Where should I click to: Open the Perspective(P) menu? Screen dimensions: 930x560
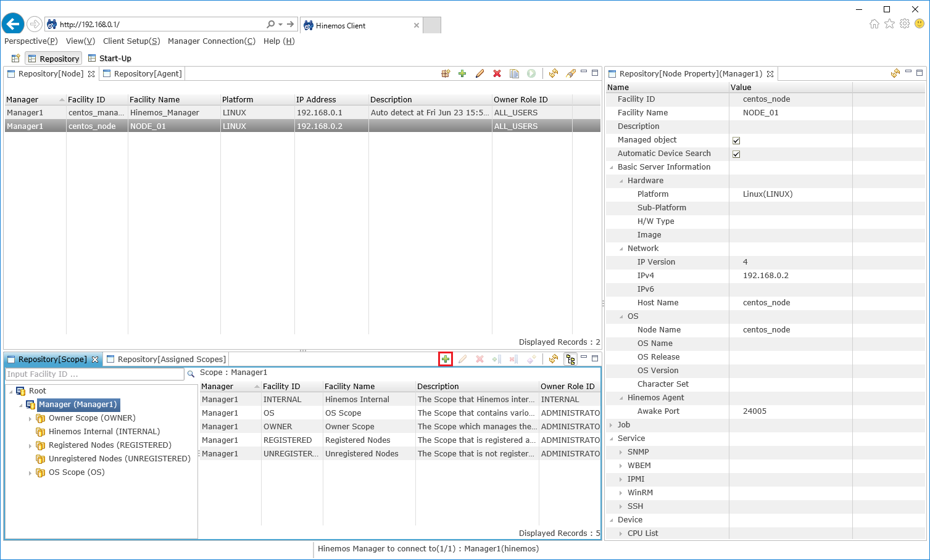click(x=31, y=41)
